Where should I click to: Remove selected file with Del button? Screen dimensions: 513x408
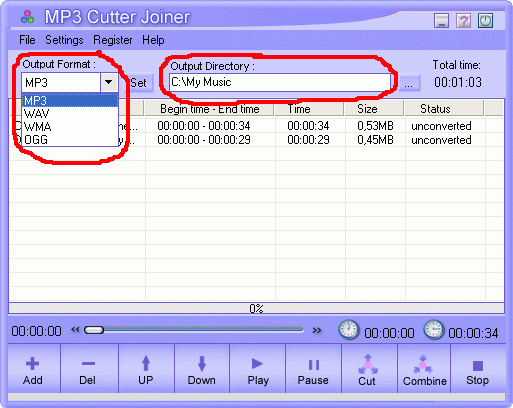pyautogui.click(x=89, y=369)
